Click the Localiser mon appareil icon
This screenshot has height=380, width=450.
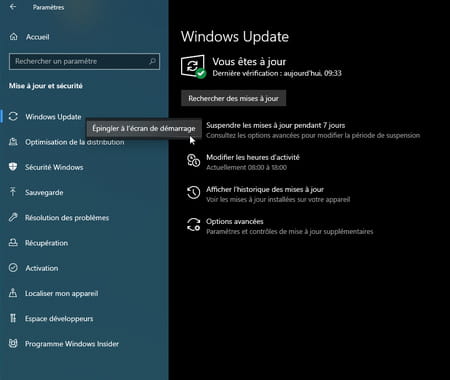13,293
